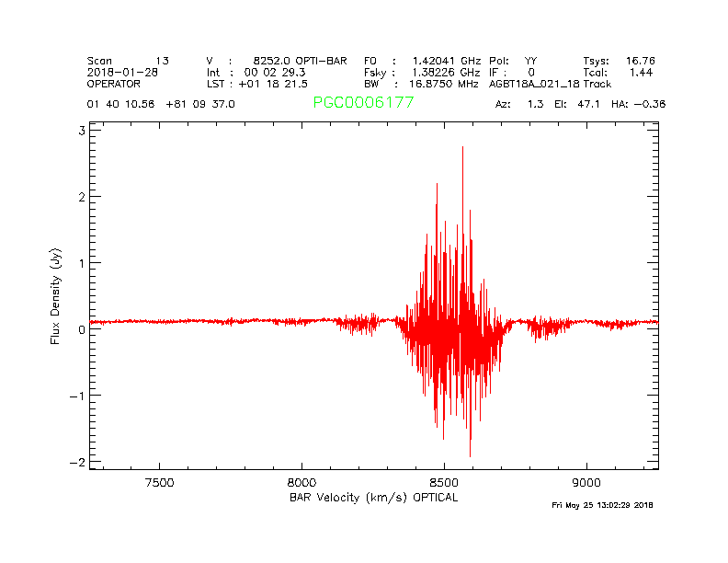Click the LST value +01 18 21.5
The height and width of the screenshot is (563, 728).
273,84
